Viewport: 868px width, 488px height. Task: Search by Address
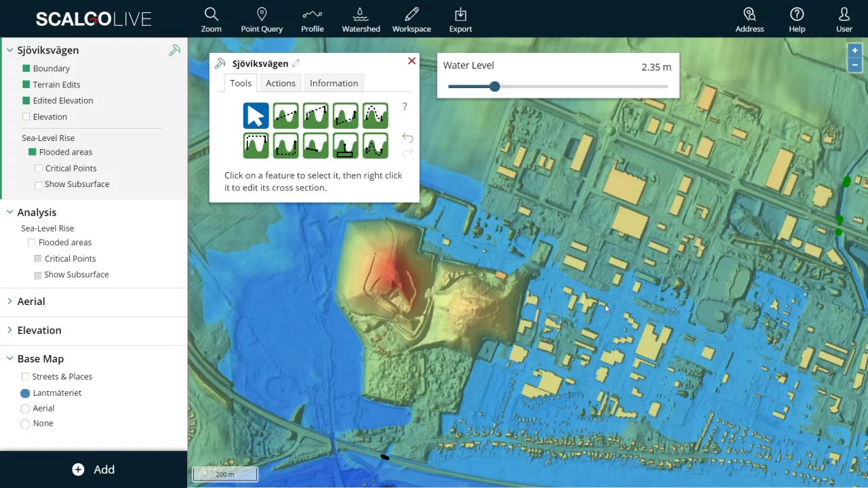(749, 20)
